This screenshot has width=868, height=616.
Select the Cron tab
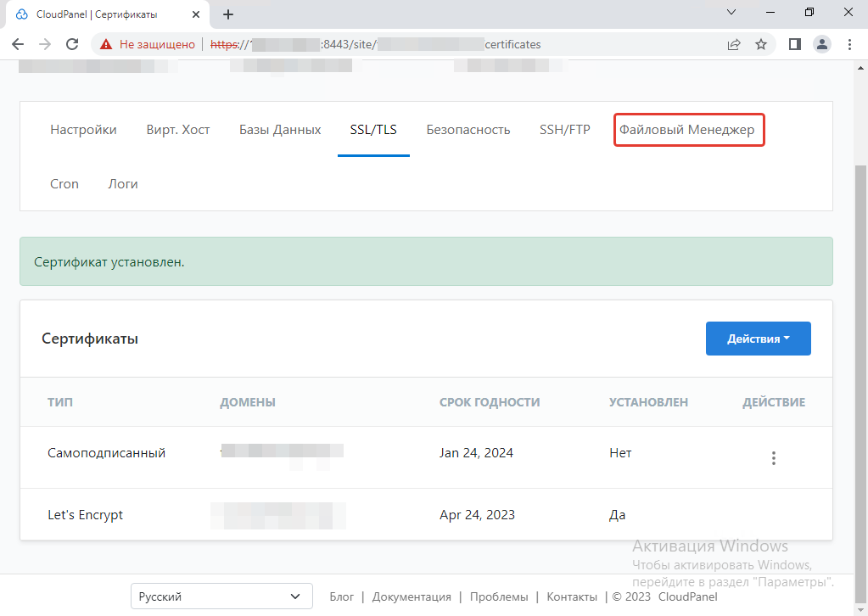coord(64,183)
